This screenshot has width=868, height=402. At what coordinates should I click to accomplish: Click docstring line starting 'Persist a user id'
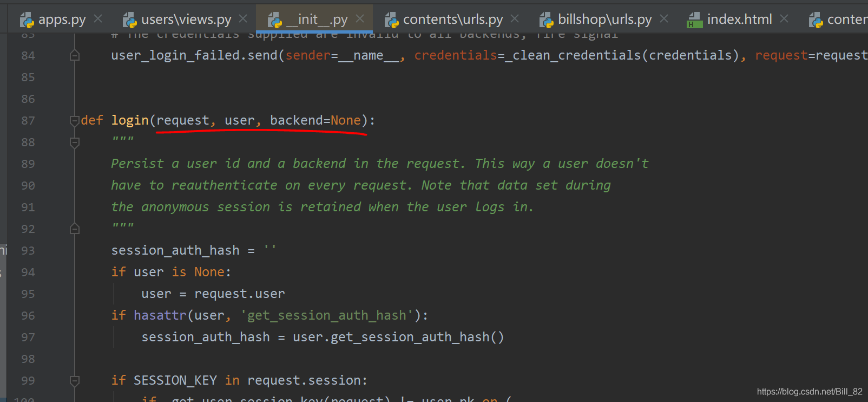click(x=379, y=164)
